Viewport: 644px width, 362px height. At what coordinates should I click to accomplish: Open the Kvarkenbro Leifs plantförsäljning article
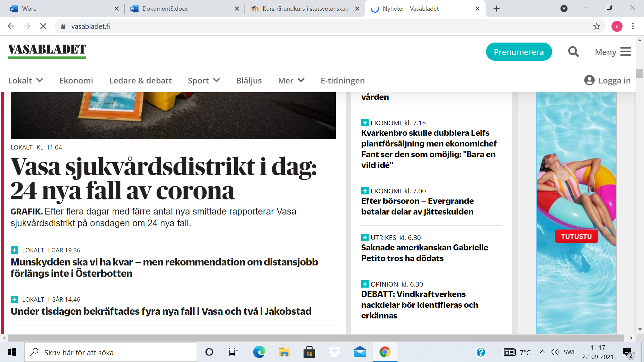(x=429, y=149)
